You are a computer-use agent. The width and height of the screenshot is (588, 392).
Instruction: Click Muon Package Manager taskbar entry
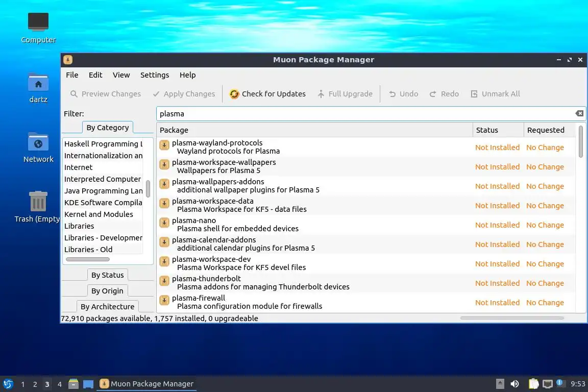(146, 384)
